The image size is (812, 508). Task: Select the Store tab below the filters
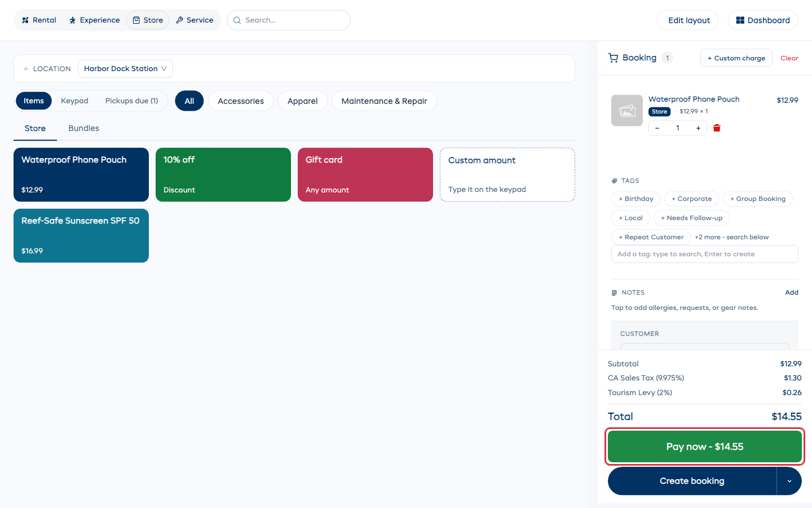pos(35,129)
